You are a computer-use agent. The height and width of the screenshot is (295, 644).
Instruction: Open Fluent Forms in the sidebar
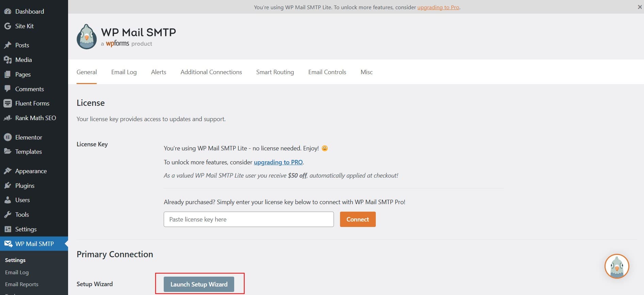[x=34, y=103]
